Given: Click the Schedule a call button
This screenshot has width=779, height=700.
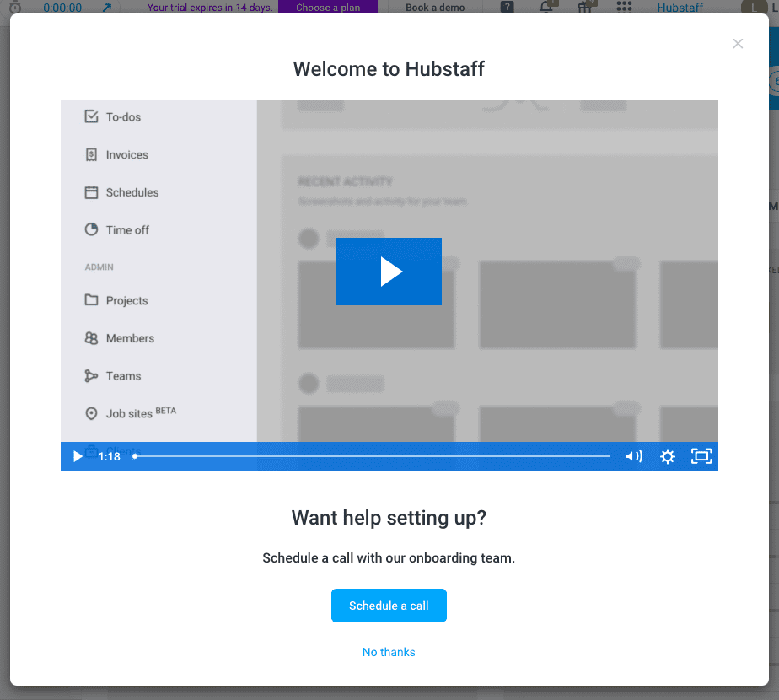Looking at the screenshot, I should (x=389, y=606).
